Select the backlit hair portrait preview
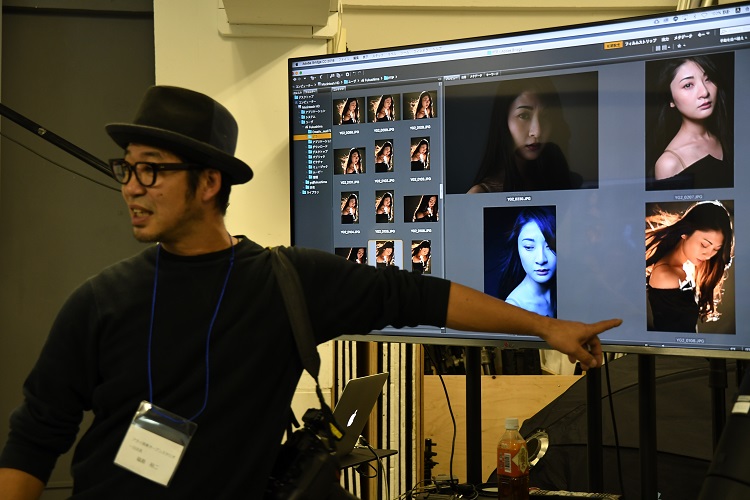Screen dimensions: 750x500 click(x=689, y=266)
